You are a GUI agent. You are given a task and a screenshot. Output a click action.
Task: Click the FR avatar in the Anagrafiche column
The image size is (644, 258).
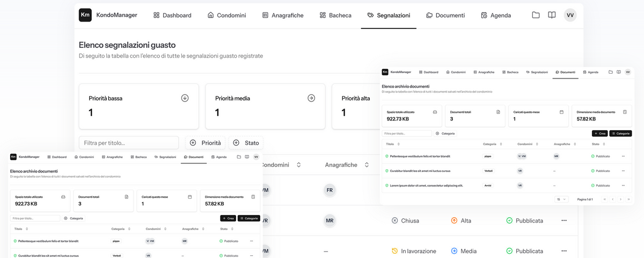point(330,190)
